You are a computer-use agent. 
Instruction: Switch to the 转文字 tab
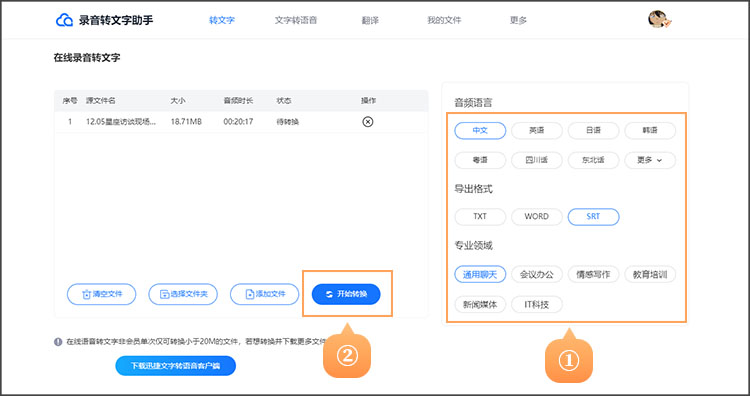click(x=222, y=20)
